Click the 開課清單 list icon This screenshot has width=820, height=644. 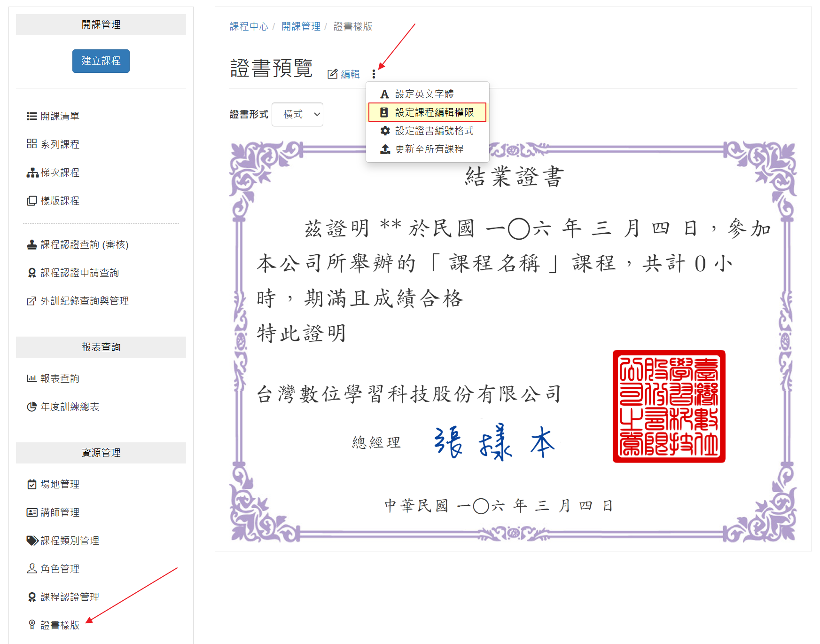coord(32,116)
